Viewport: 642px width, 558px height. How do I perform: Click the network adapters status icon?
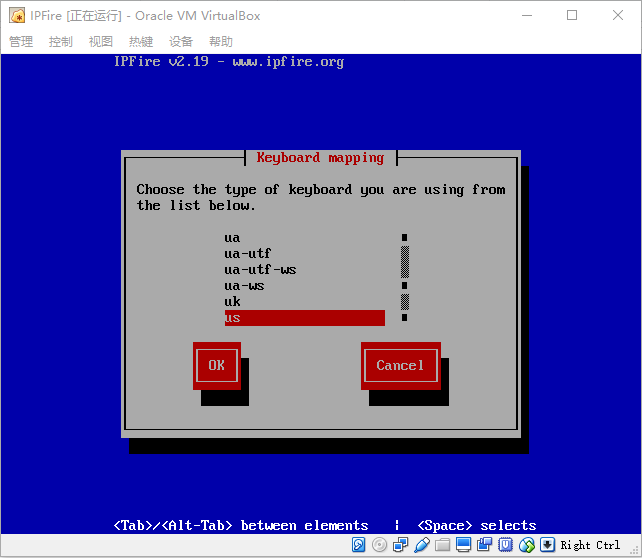[x=400, y=545]
